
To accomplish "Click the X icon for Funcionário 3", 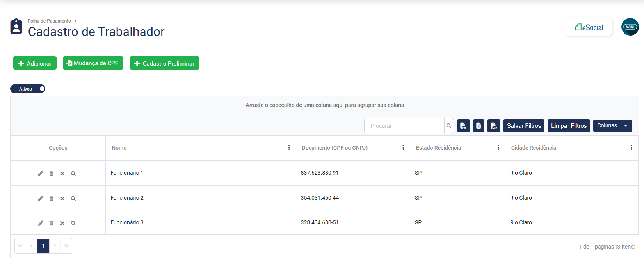I will pos(62,223).
